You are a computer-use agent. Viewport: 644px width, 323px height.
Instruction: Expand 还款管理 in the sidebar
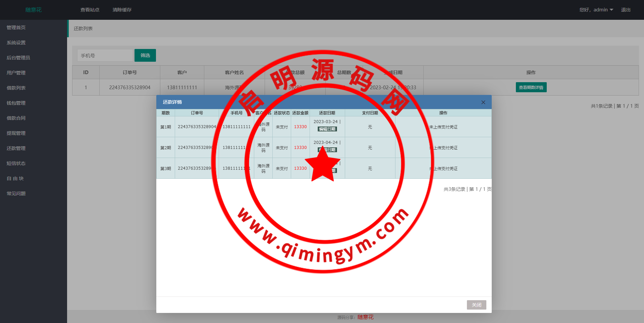(16, 148)
